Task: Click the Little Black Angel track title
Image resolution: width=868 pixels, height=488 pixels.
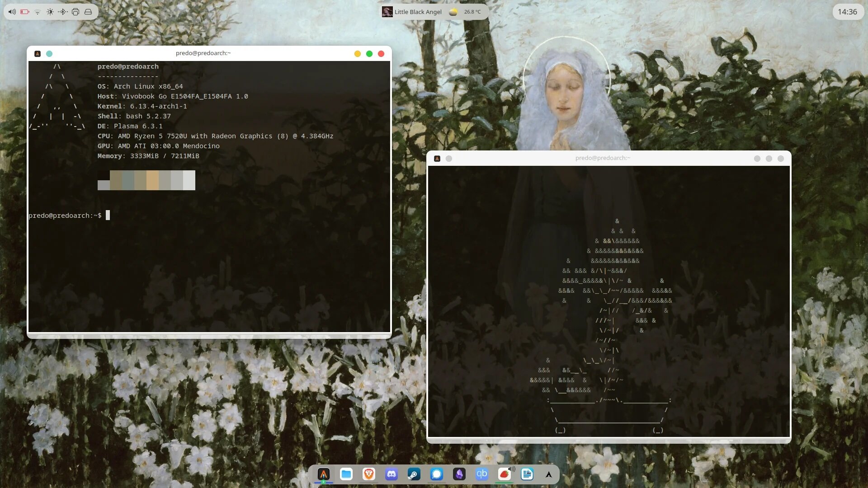Action: coord(418,12)
